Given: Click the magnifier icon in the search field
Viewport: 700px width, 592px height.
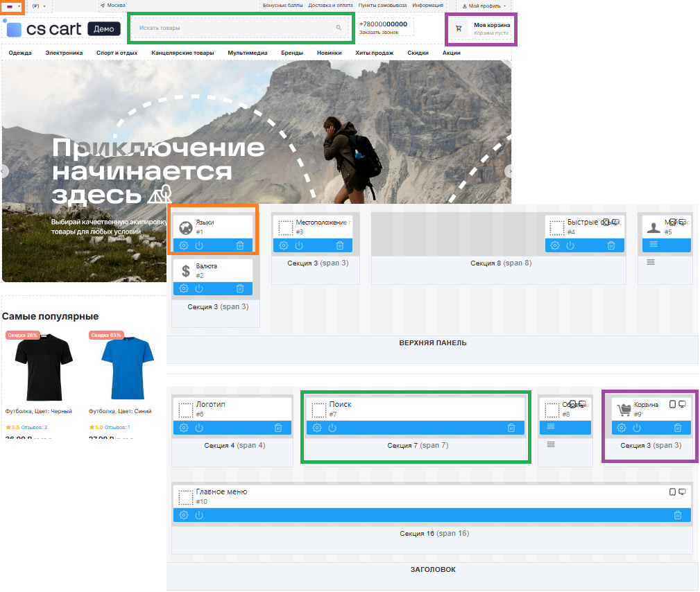Looking at the screenshot, I should tap(339, 28).
